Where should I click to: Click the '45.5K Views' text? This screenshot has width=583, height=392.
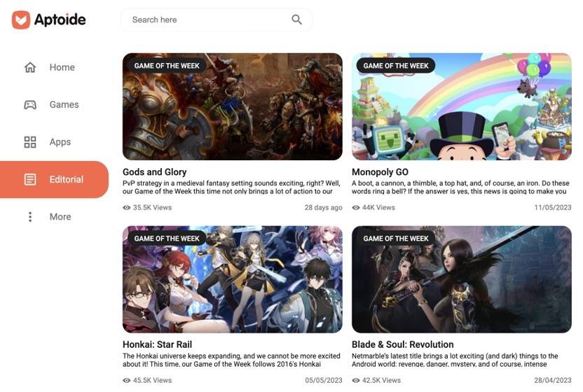153,381
